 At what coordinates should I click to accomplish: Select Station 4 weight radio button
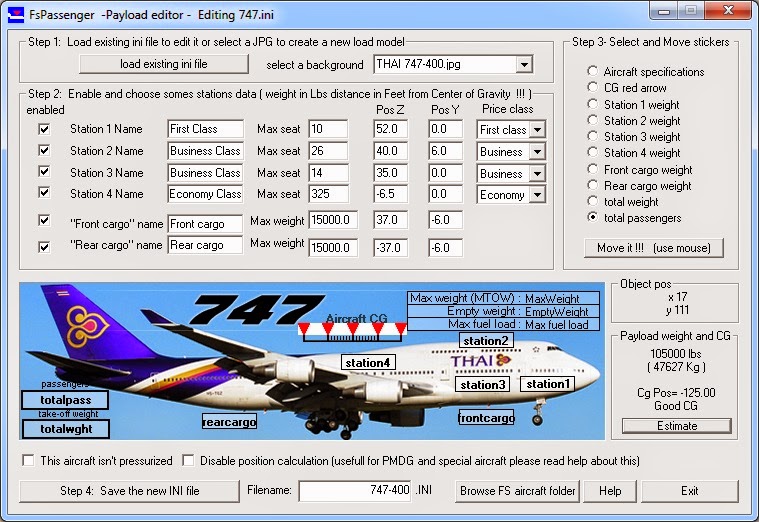(592, 152)
